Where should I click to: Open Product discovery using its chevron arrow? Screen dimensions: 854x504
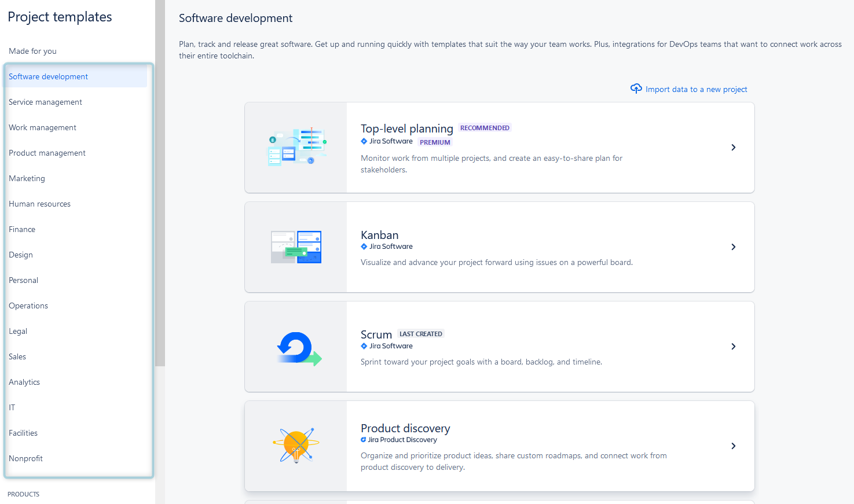pos(734,446)
